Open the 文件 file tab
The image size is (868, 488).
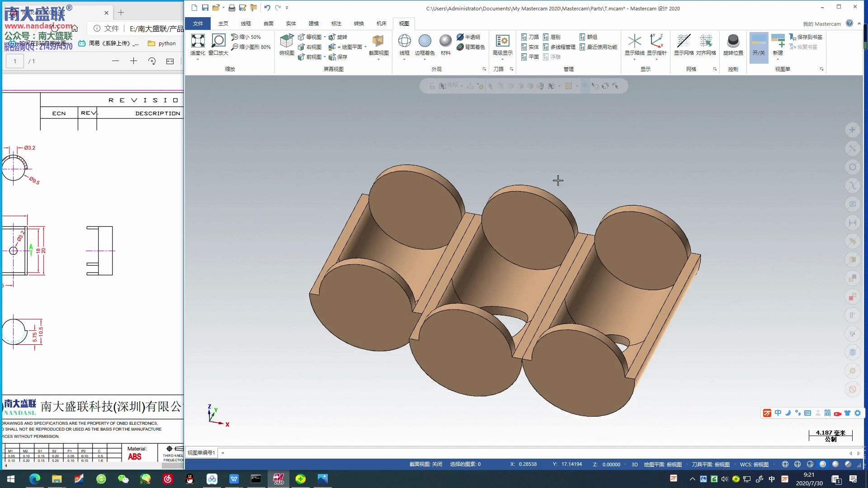[x=198, y=23]
